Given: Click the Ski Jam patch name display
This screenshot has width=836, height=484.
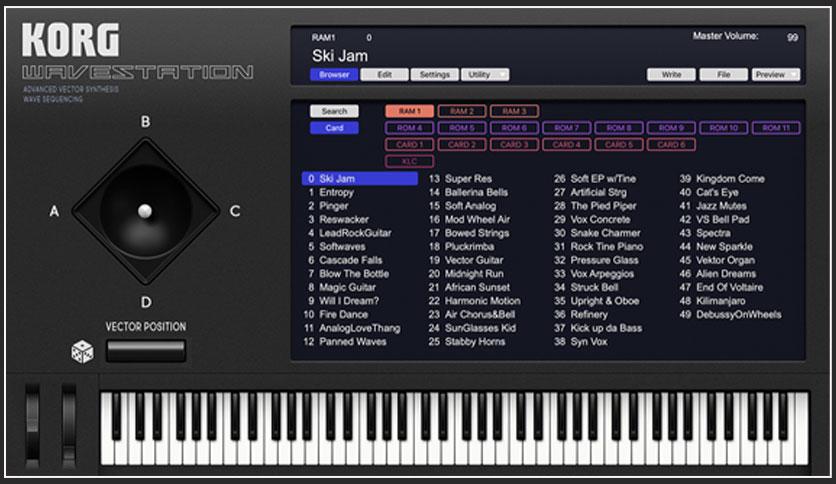Looking at the screenshot, I should click(x=340, y=55).
